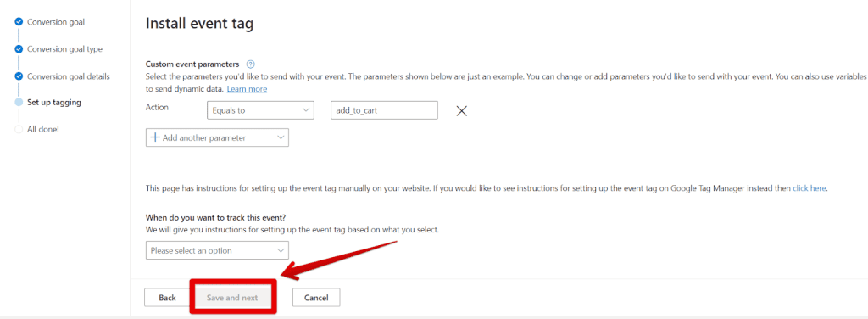
Task: Go to the Conversion goal step
Action: click(x=56, y=22)
